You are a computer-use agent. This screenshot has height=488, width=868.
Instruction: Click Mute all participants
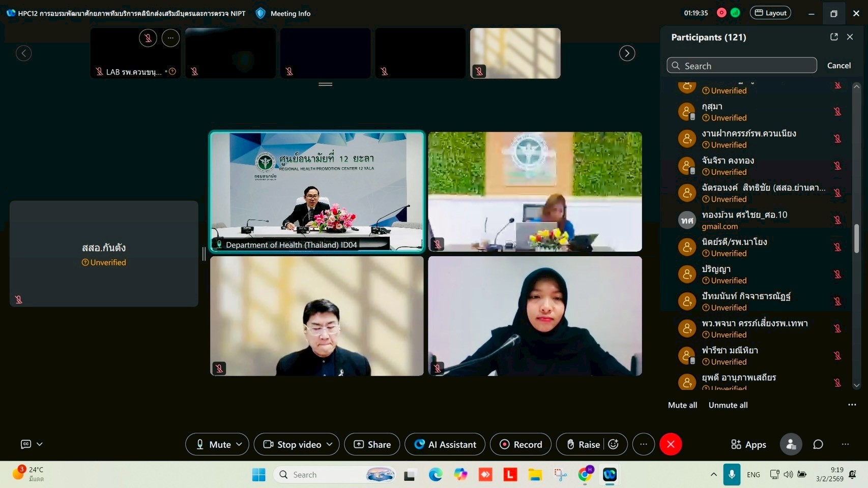[x=682, y=405]
